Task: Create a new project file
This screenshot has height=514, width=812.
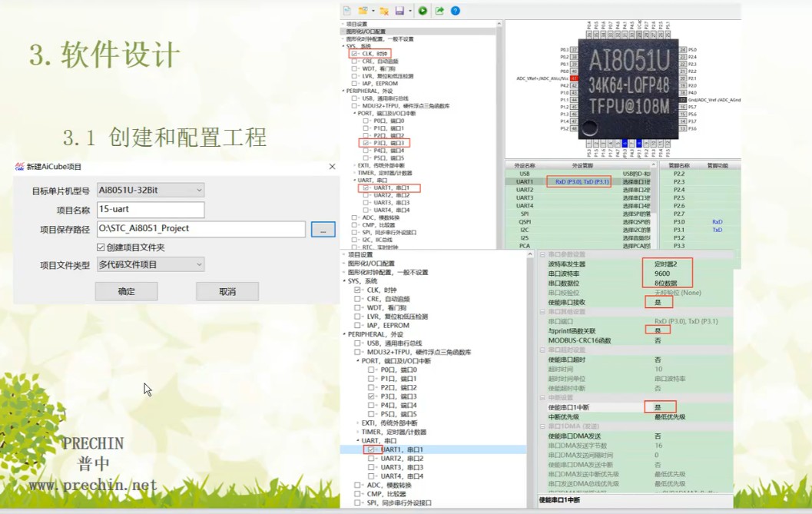Action: 346,11
